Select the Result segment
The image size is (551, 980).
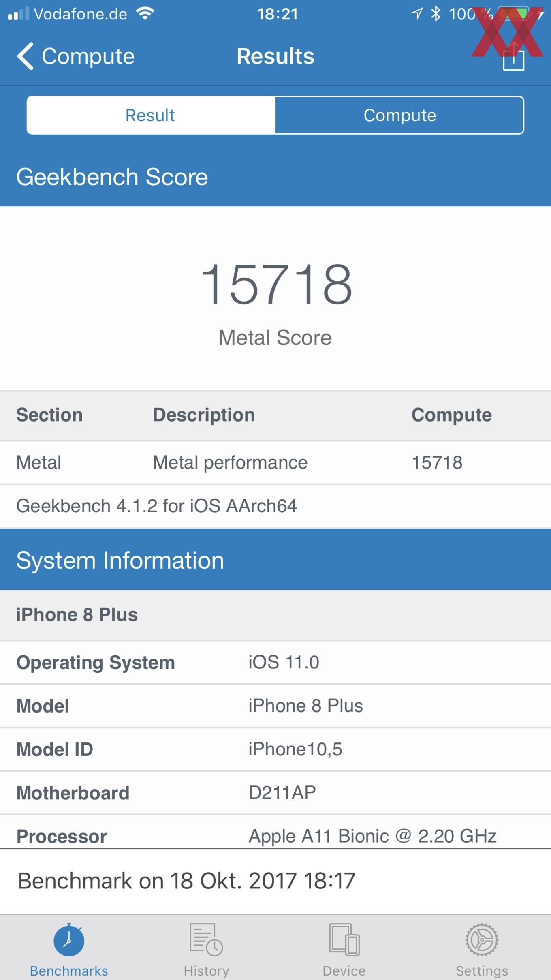151,115
